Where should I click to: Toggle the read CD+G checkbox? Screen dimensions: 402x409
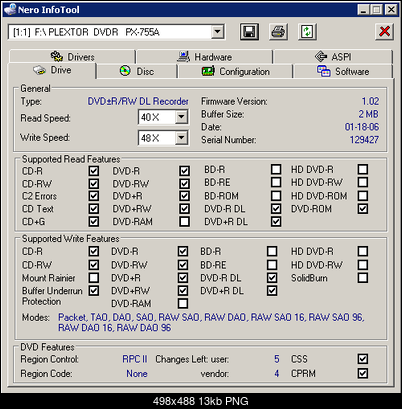click(94, 221)
